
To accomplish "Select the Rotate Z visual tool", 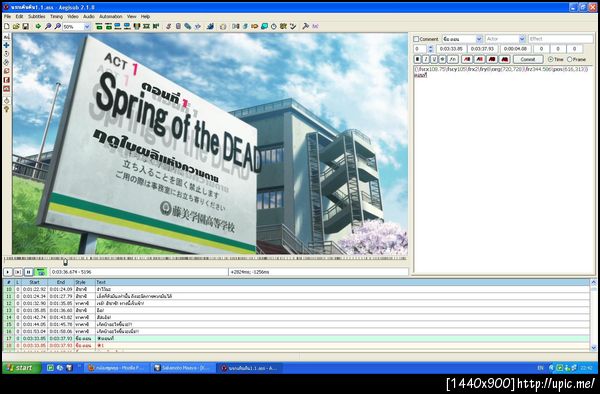I will point(6,54).
